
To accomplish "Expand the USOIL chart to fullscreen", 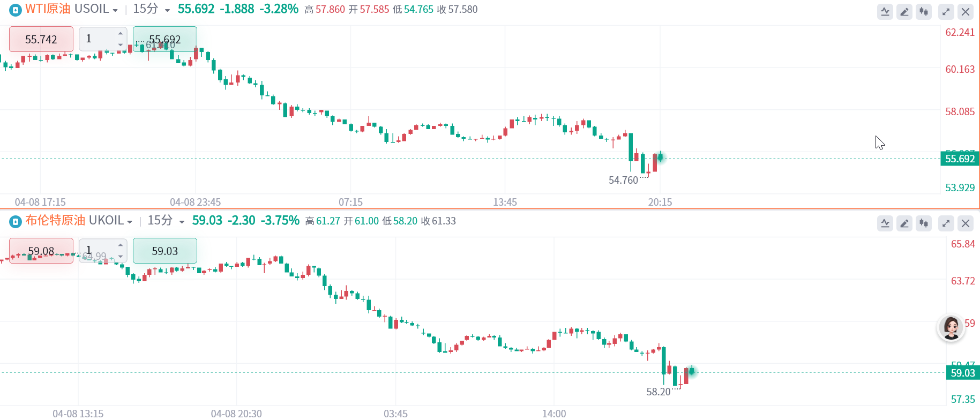I will tap(946, 12).
